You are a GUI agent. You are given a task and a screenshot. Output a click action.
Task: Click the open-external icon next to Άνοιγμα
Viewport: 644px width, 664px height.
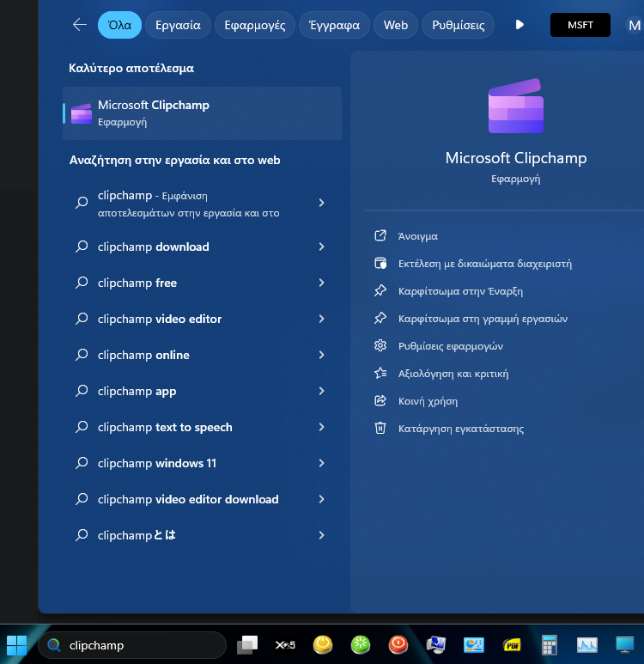click(x=380, y=235)
